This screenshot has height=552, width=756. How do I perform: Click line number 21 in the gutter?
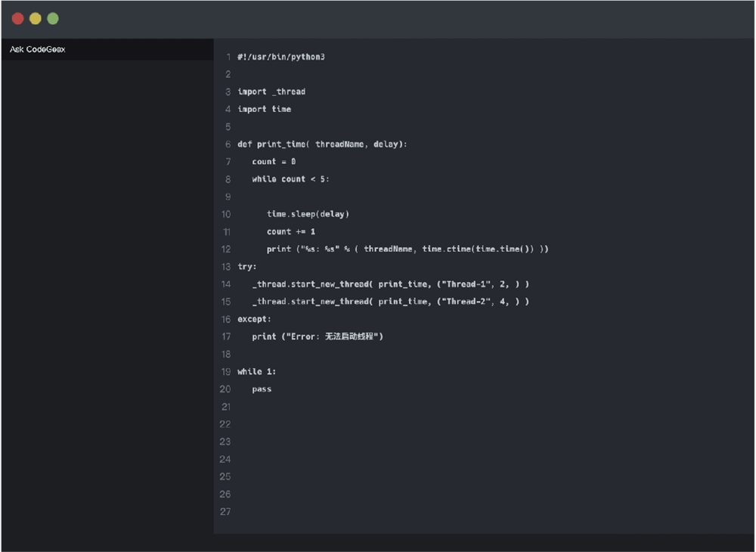click(225, 407)
